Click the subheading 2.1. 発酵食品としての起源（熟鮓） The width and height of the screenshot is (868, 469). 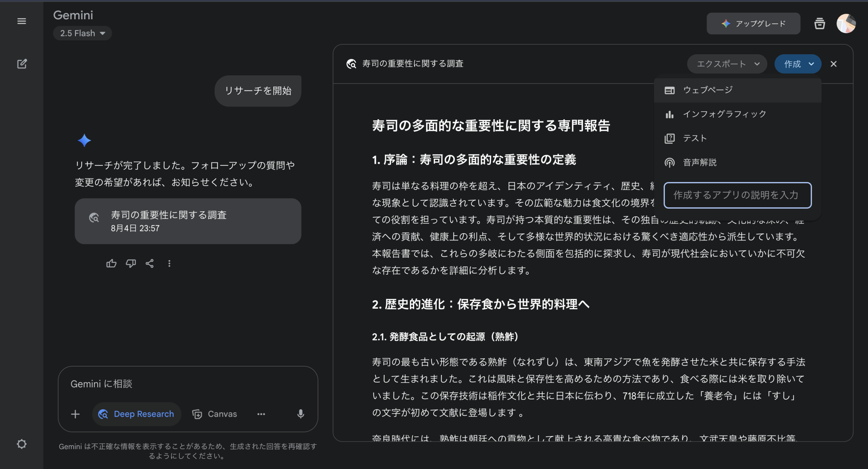pos(445,337)
